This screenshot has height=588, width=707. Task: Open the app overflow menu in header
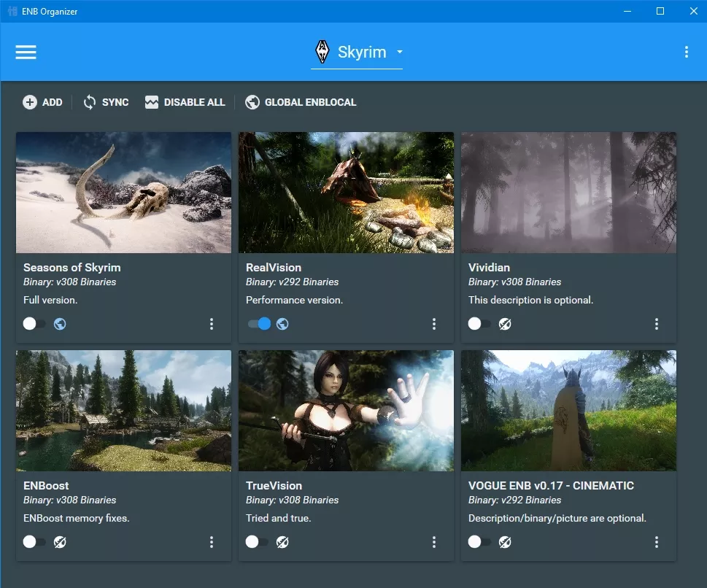tap(687, 53)
